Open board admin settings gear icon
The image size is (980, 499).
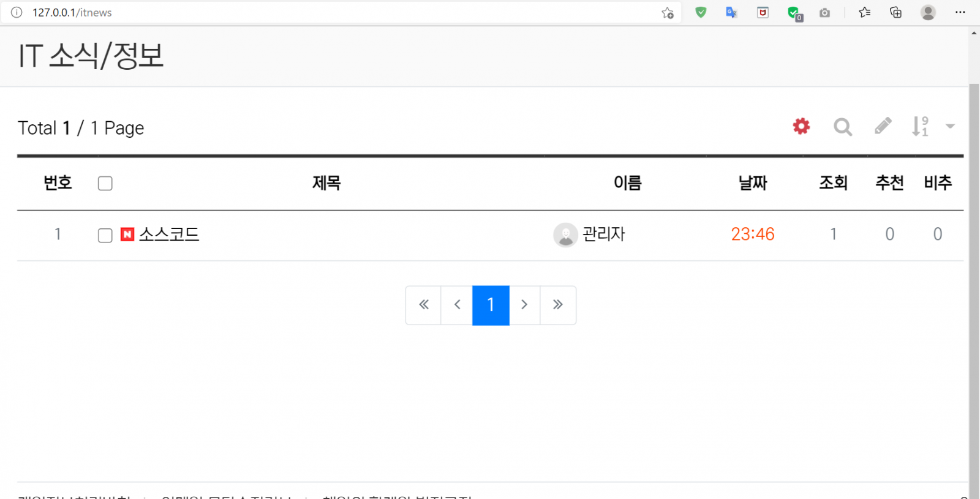(801, 127)
